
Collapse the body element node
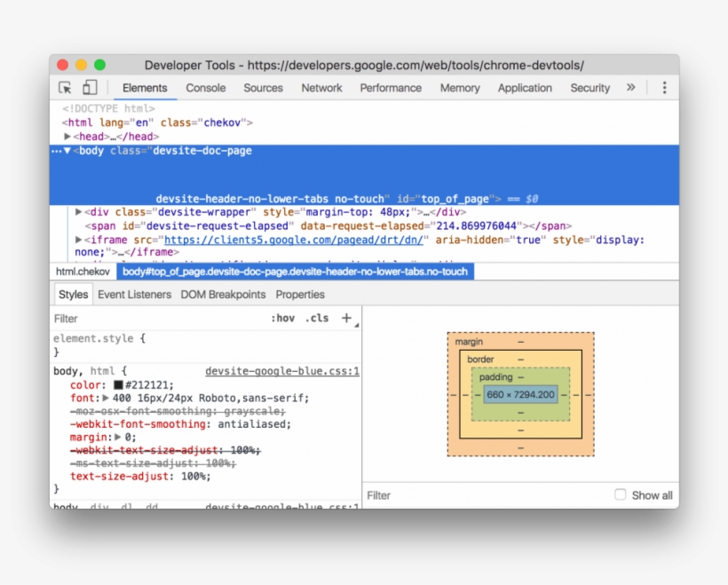(67, 150)
